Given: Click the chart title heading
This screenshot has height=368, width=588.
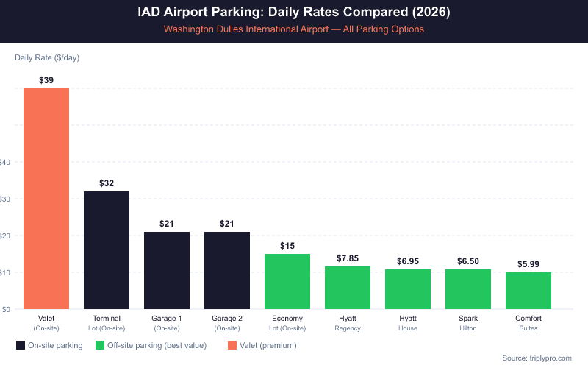Looking at the screenshot, I should 294,13.
